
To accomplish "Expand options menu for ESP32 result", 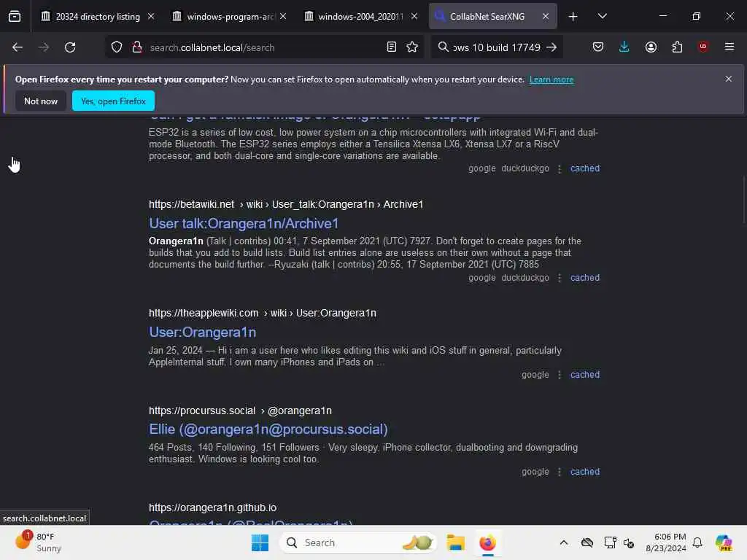I will (560, 168).
